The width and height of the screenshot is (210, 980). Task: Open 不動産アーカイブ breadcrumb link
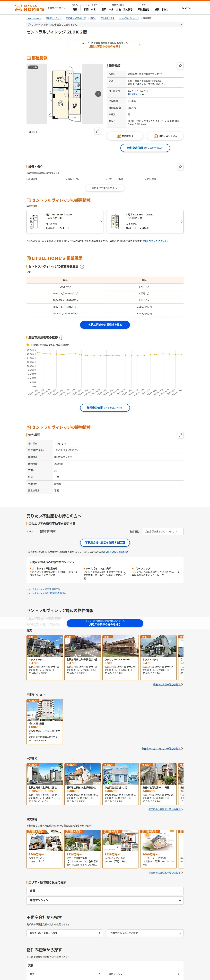[54, 18]
